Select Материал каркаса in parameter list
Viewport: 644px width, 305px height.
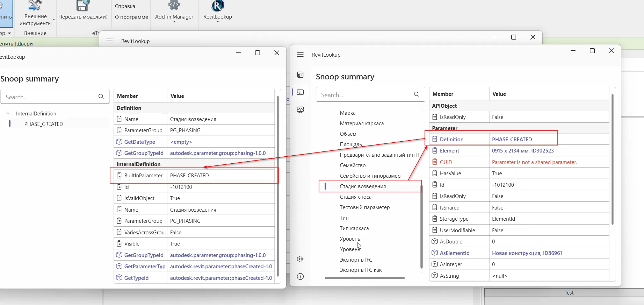[362, 123]
